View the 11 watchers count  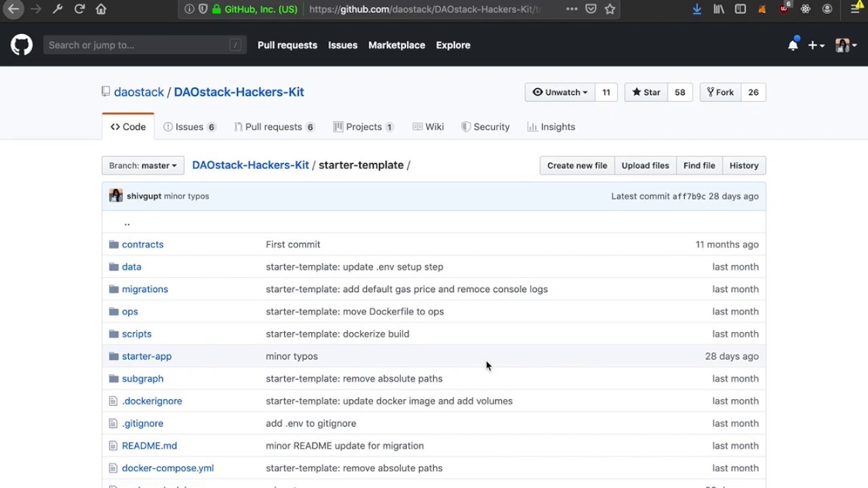click(606, 92)
